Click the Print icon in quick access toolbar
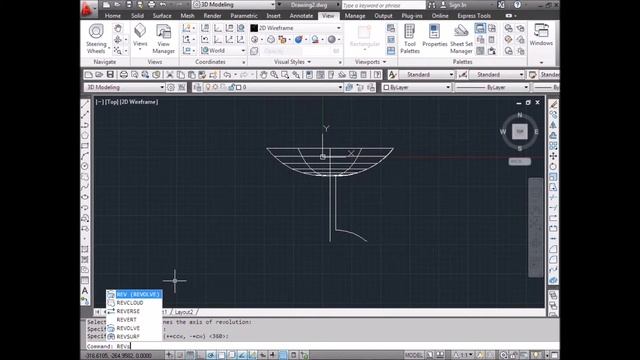The width and height of the screenshot is (640, 360). click(x=151, y=4)
